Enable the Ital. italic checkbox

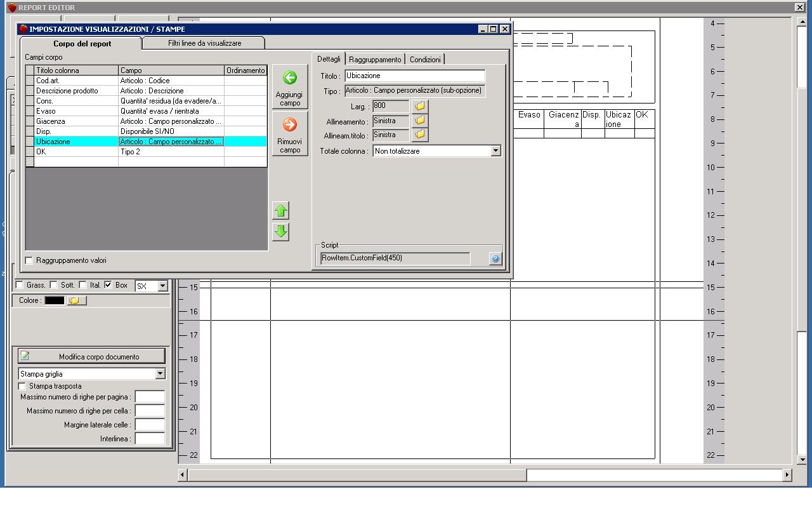point(83,285)
